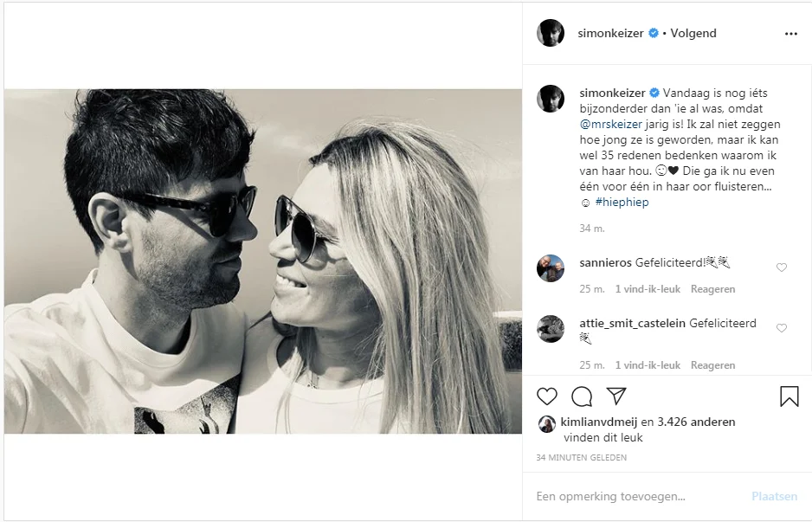
Task: Expand the caption hashtag #hiephiep results
Action: 623,201
